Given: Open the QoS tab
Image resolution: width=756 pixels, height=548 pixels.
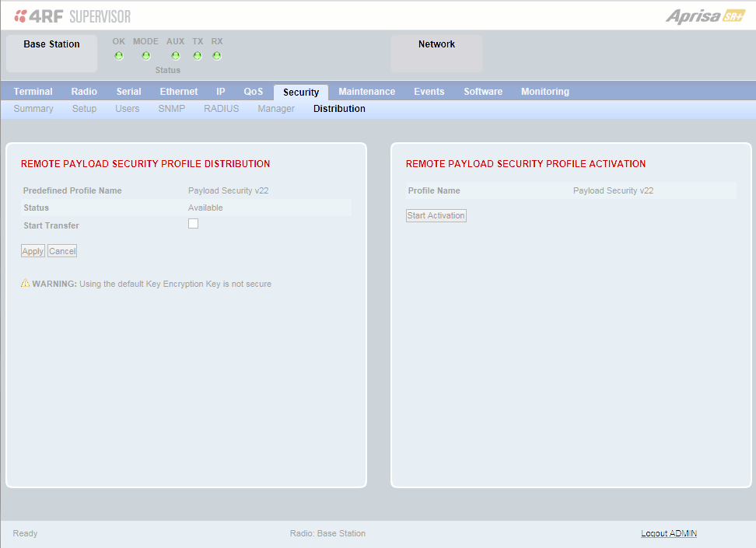Looking at the screenshot, I should (254, 92).
